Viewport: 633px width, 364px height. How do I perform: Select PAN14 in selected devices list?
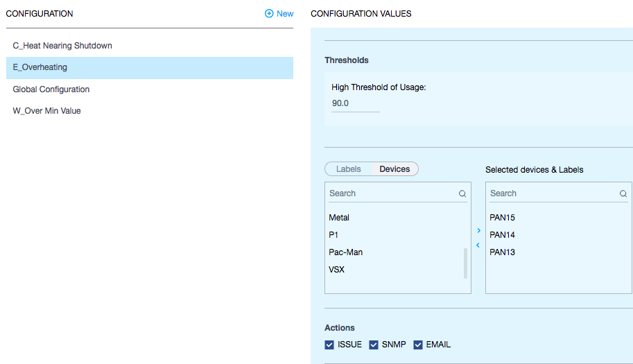point(503,235)
